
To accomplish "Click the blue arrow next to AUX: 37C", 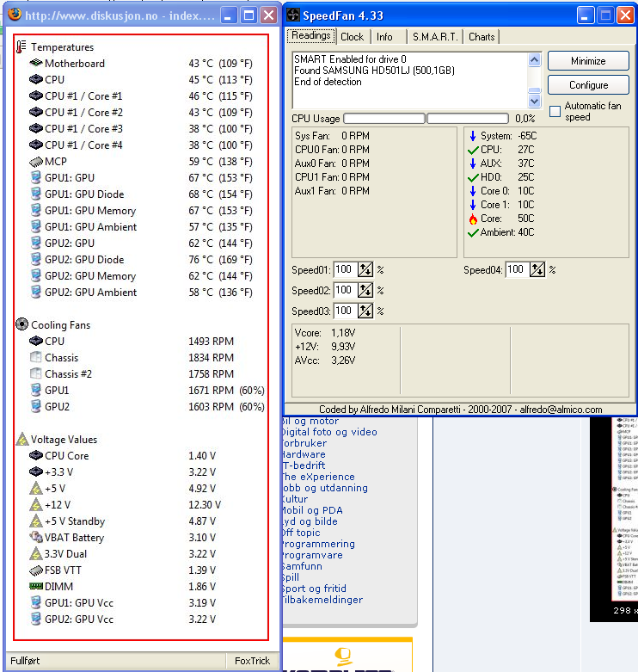I will point(473,163).
